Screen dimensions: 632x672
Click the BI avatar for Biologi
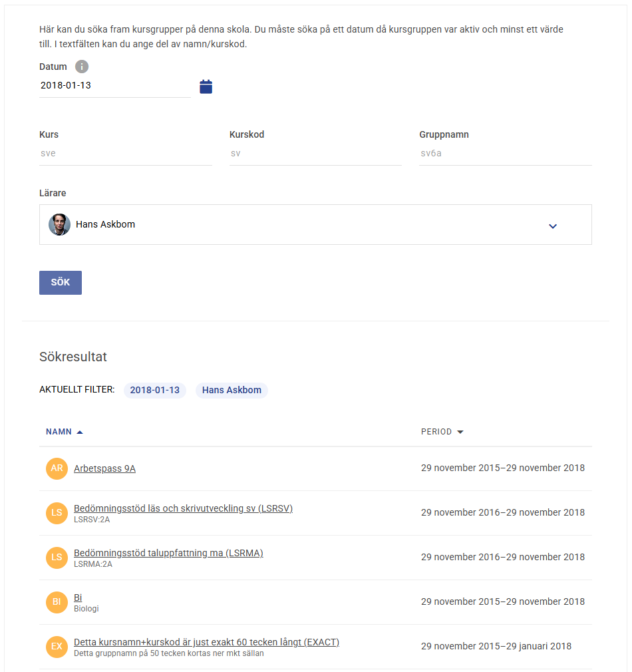pos(57,602)
